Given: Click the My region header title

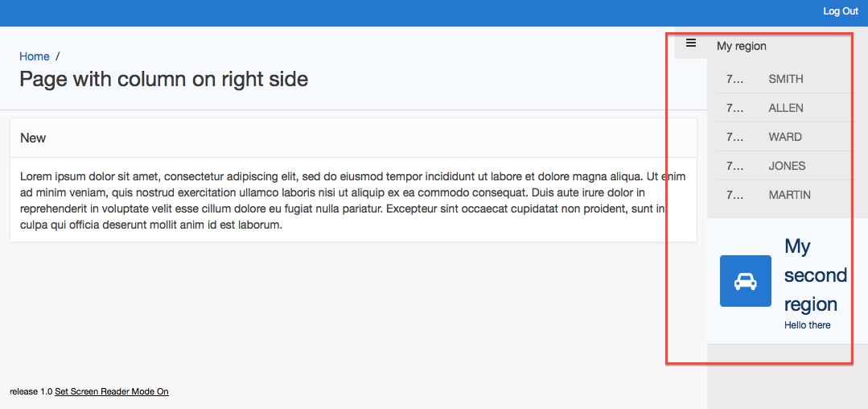Looking at the screenshot, I should click(x=741, y=46).
